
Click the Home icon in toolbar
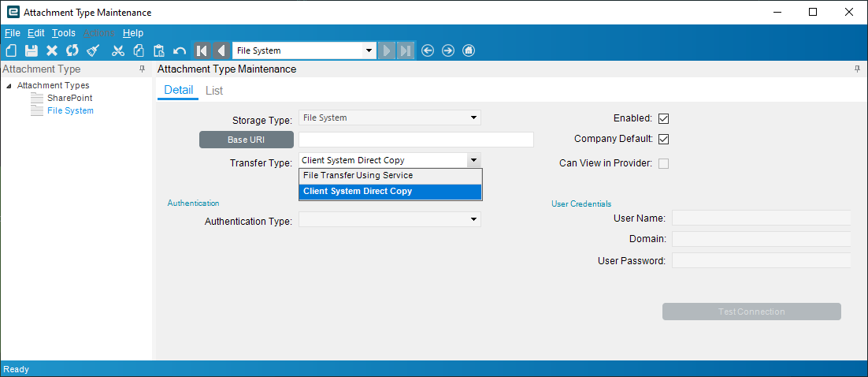(x=469, y=50)
